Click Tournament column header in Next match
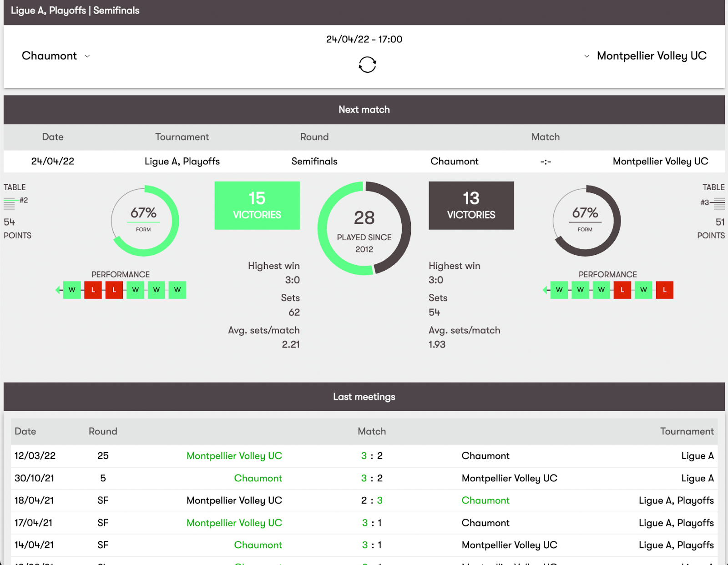Viewport: 728px width, 565px height. click(182, 137)
